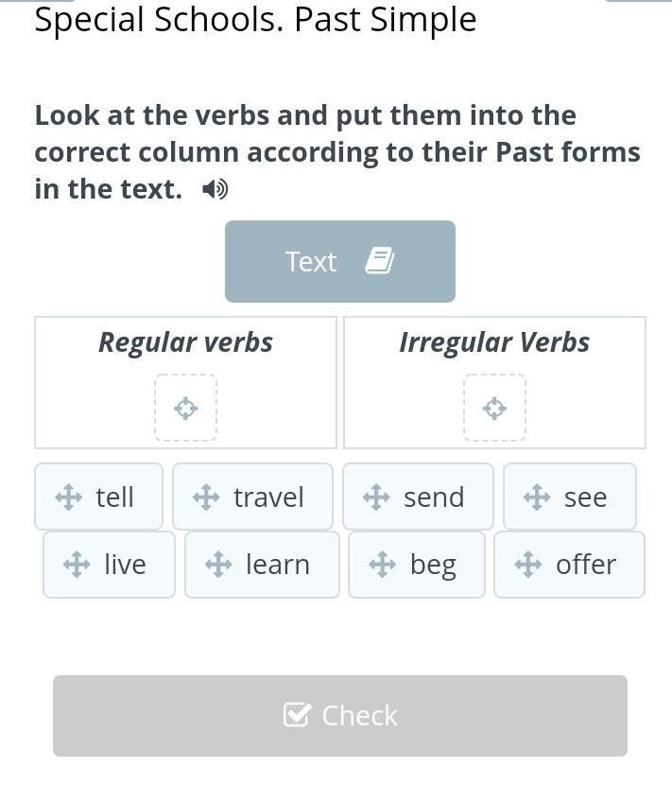
Task: Choose the 'learn' verb tile
Action: point(262,565)
